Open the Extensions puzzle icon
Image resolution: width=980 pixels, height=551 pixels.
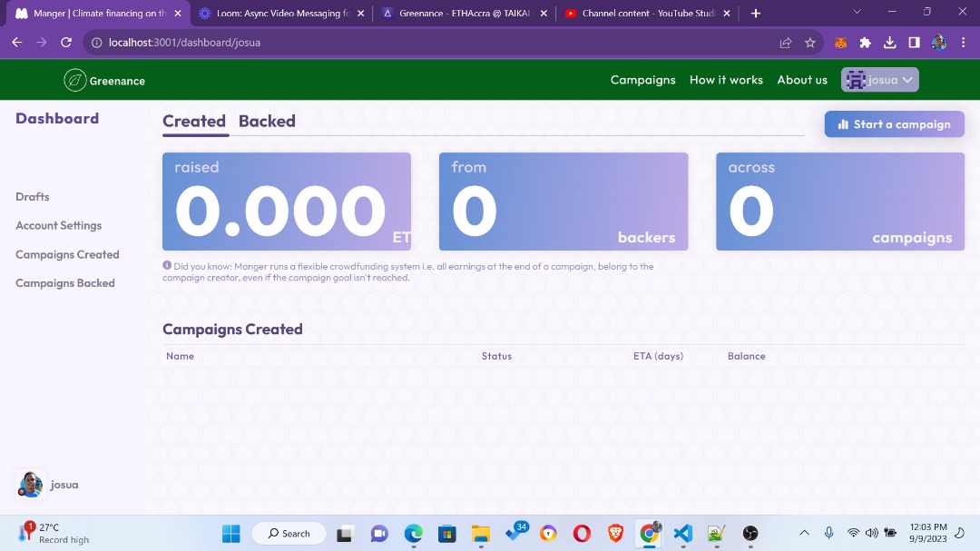(x=865, y=43)
